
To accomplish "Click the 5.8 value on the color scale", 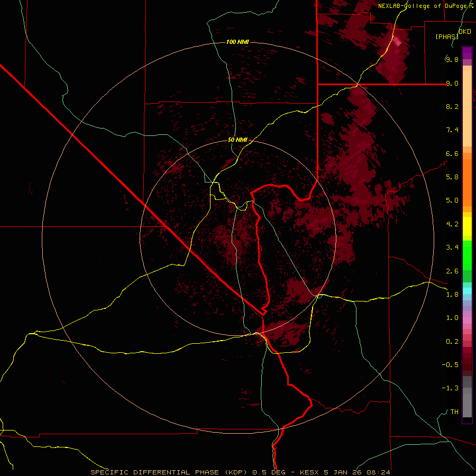I will point(452,177).
